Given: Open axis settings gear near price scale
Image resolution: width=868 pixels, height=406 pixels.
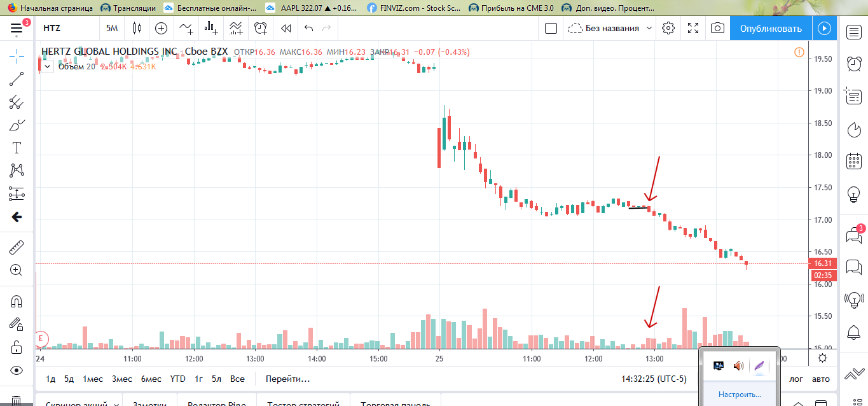Looking at the screenshot, I should coord(822,358).
